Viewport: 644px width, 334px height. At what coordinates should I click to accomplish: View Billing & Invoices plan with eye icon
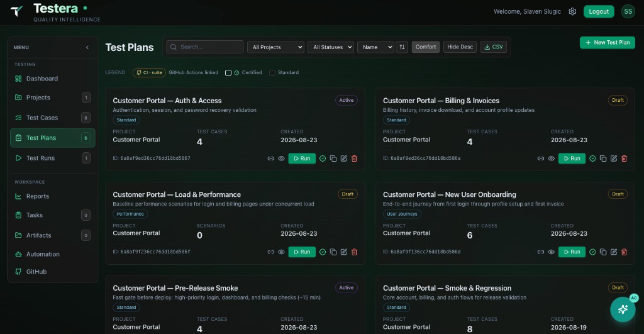[x=551, y=159]
